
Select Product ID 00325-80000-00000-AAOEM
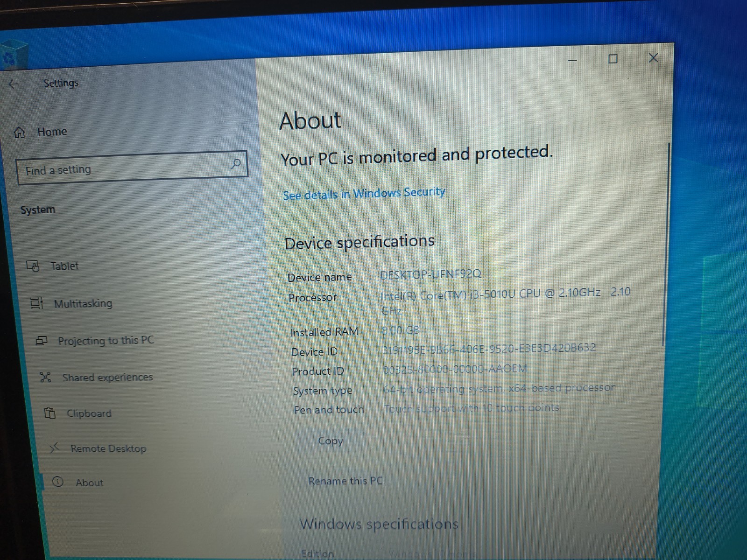[x=455, y=369]
